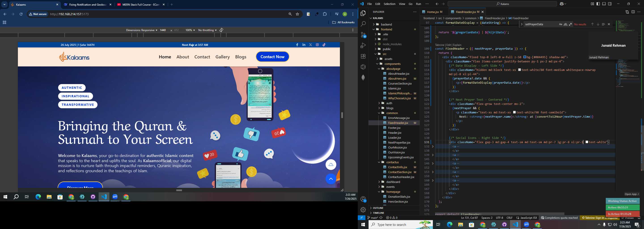Screen dimensions: 644x229
Task: Open the Extensions view in VS Code
Action: point(363,56)
